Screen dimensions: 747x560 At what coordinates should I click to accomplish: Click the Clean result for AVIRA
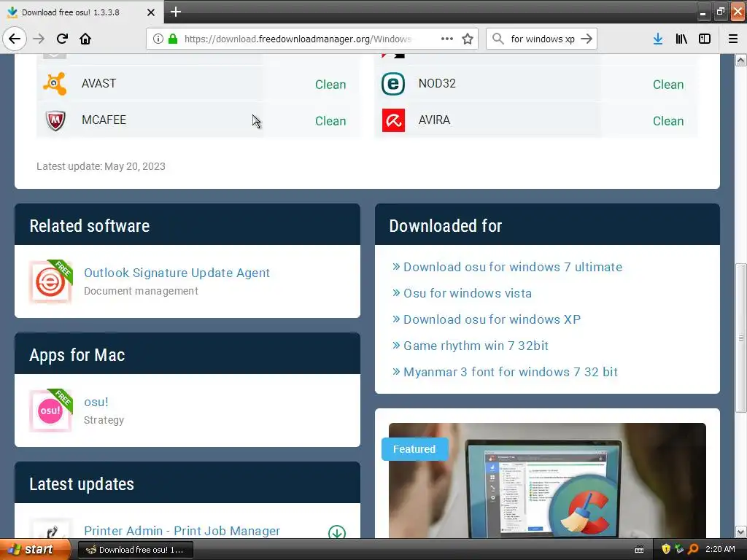668,122
